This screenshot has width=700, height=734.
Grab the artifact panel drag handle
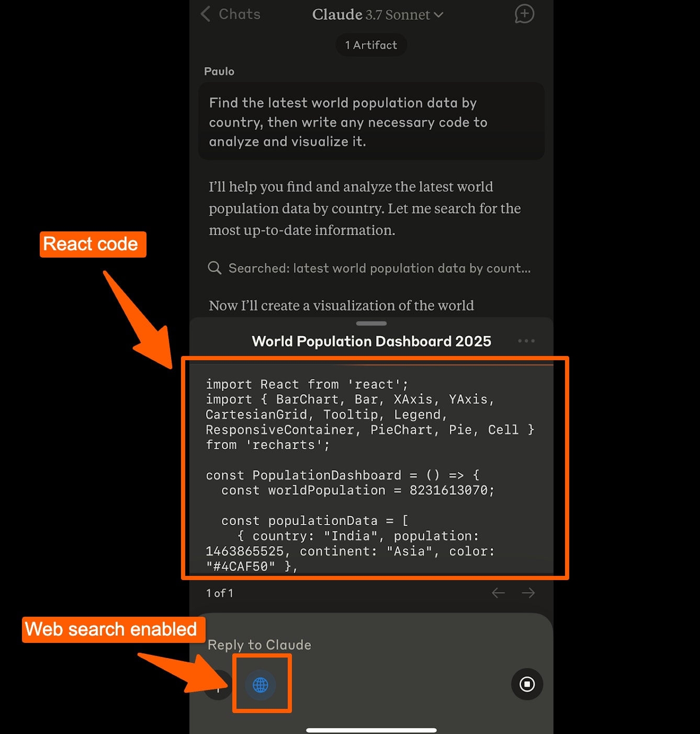pos(371,324)
